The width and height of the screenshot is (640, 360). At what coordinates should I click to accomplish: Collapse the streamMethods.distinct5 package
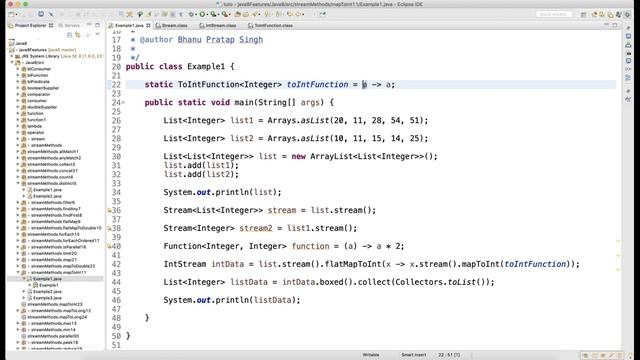(18, 183)
